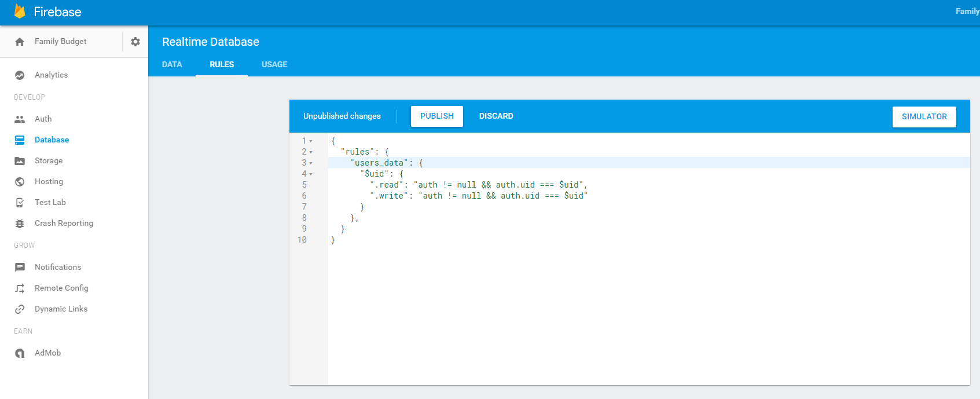Publish the unpublished rule changes
Image resolution: width=980 pixels, height=399 pixels.
point(437,116)
